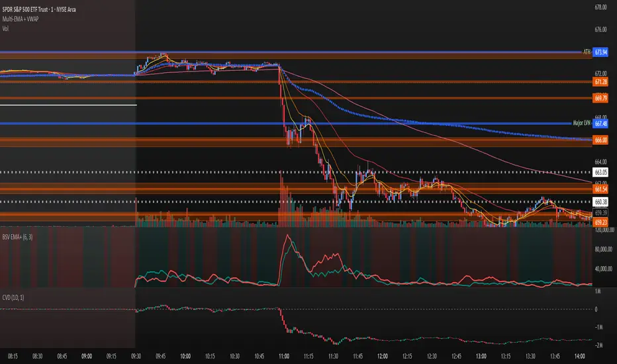Image resolution: width=617 pixels, height=364 pixels.
Task: Click -2M on the CVD axis
Action: tap(598, 345)
